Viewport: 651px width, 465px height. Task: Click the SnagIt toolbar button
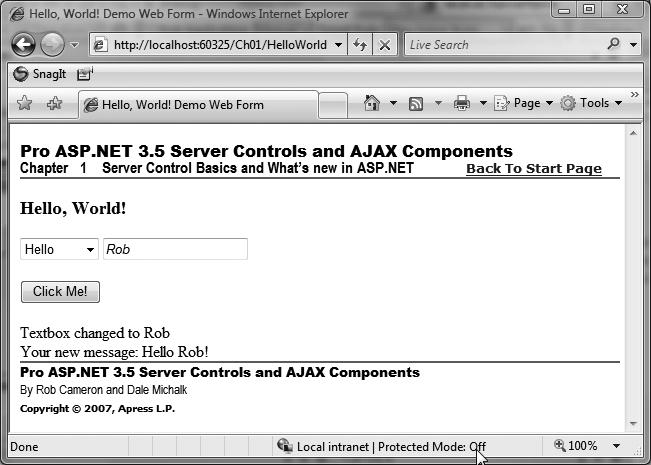[39, 74]
